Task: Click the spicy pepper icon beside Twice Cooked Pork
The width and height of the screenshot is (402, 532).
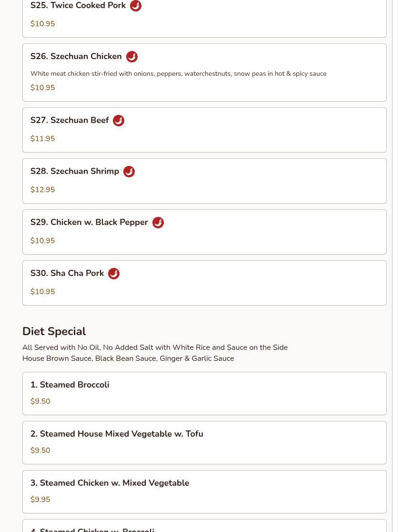Action: [x=136, y=5]
